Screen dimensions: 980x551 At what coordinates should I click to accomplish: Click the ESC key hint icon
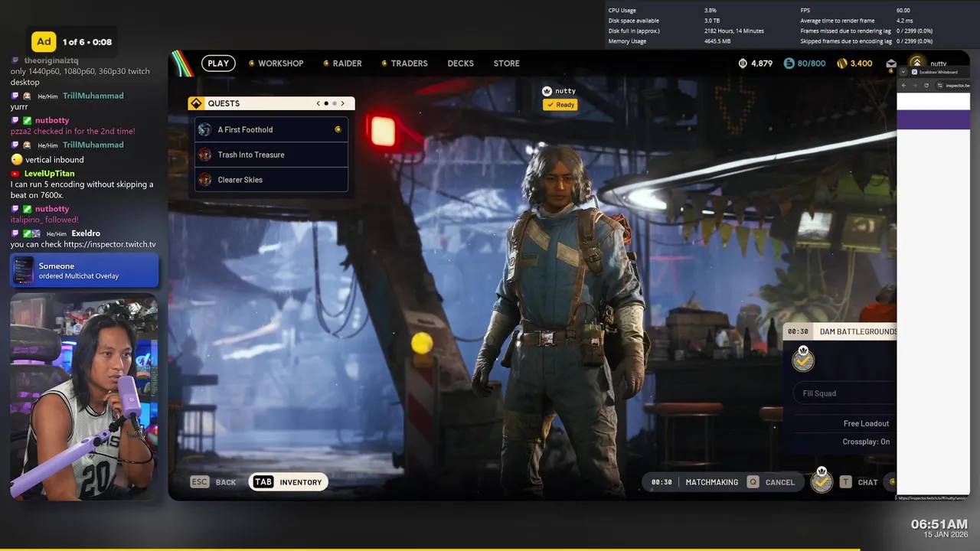tap(200, 482)
